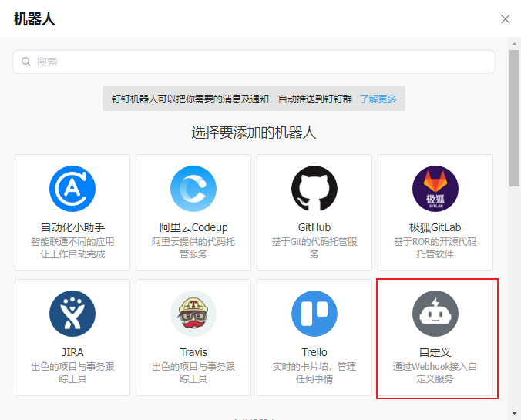The height and width of the screenshot is (420, 521).
Task: Click the GitHub name label
Action: click(x=314, y=227)
